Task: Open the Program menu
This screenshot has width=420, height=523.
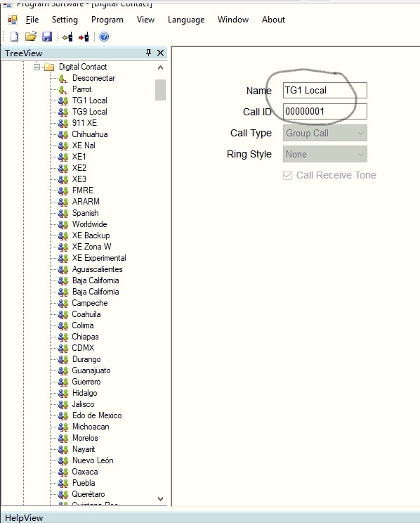Action: click(107, 20)
